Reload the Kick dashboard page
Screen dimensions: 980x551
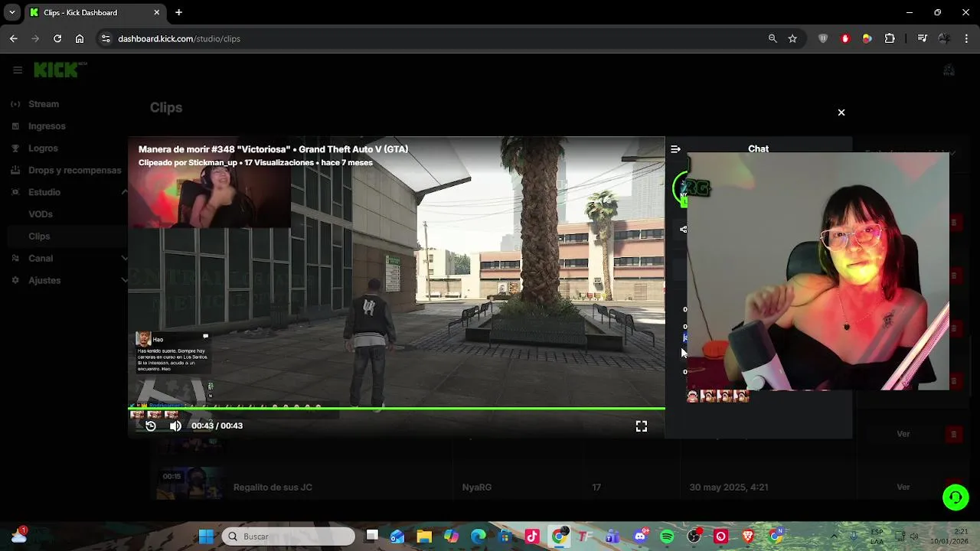pos(57,38)
